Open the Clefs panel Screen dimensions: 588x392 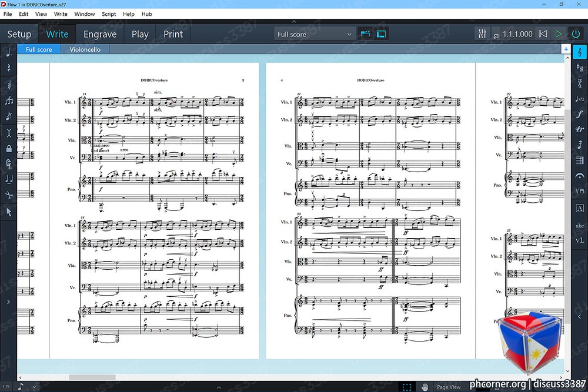579,52
